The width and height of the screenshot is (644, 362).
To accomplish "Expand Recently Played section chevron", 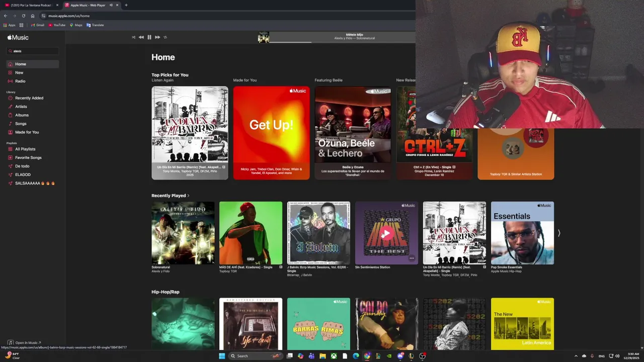I will coord(188,196).
